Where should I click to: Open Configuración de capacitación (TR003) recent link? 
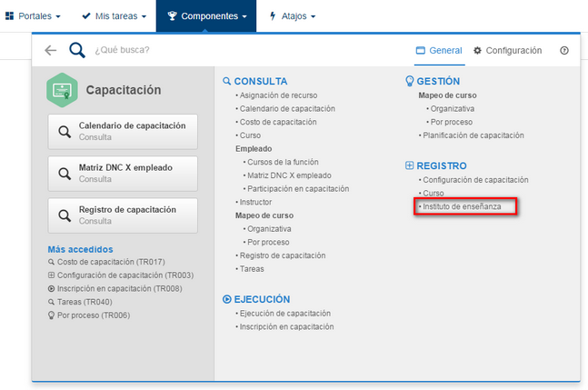click(x=121, y=275)
